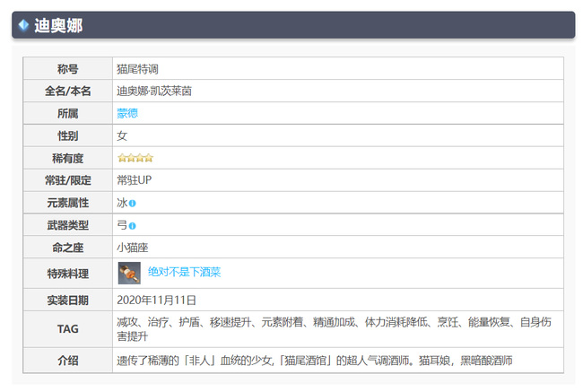Click the TAG row label
Viewport: 583px width, 392px height.
[x=67, y=329]
